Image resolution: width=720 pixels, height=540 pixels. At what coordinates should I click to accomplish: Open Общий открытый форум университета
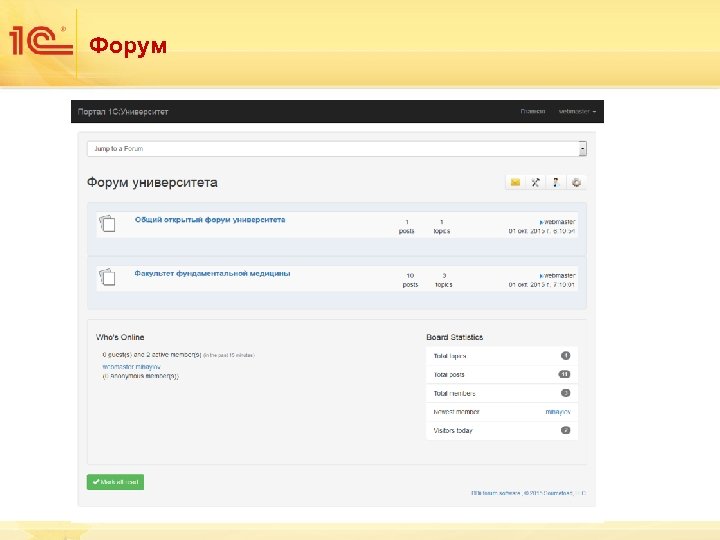pos(210,219)
